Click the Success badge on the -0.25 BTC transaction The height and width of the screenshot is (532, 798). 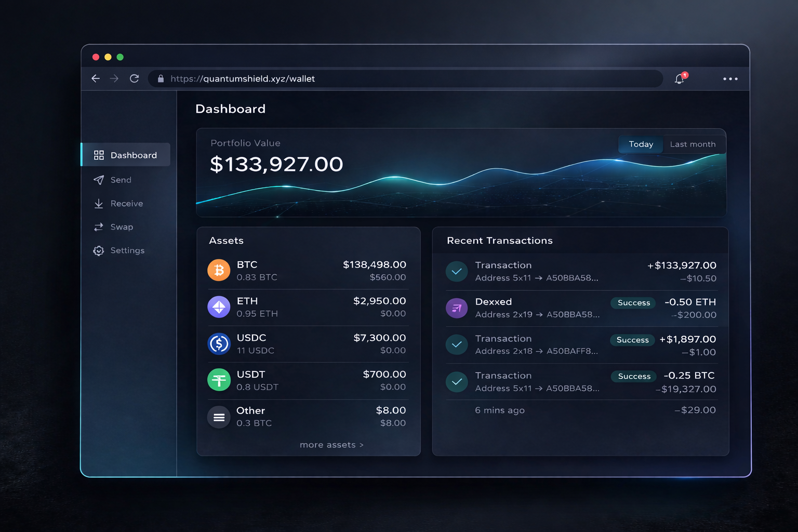point(633,376)
